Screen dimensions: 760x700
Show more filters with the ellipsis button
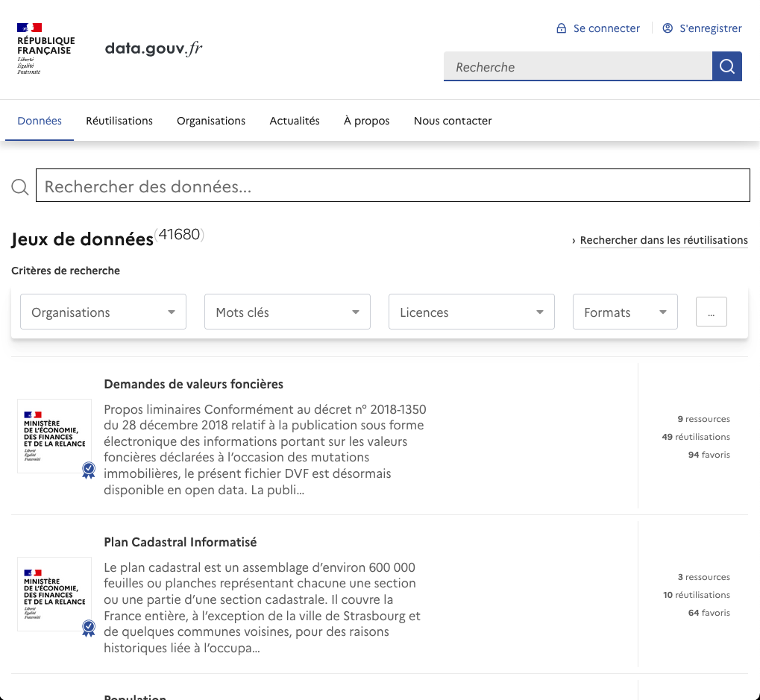tap(711, 312)
